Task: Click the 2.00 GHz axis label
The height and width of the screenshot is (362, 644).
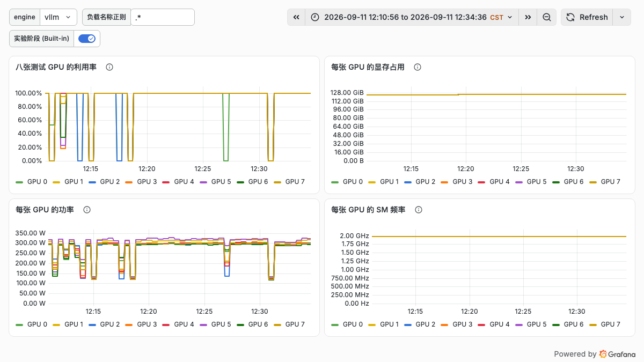Action: click(x=354, y=235)
